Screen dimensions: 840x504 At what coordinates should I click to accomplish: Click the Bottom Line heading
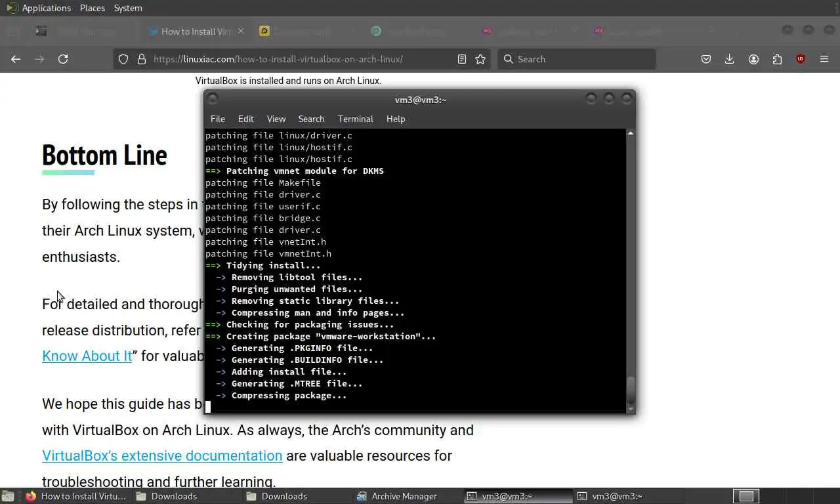click(104, 156)
